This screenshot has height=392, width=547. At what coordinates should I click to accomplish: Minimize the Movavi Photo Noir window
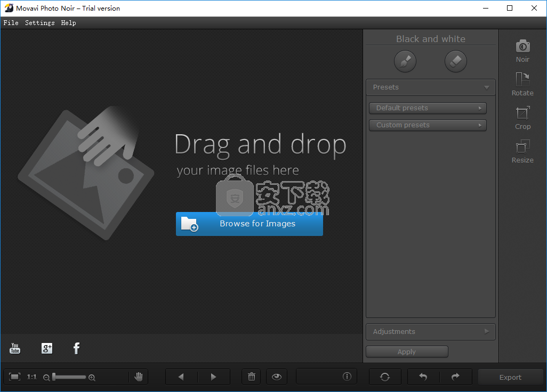click(485, 8)
